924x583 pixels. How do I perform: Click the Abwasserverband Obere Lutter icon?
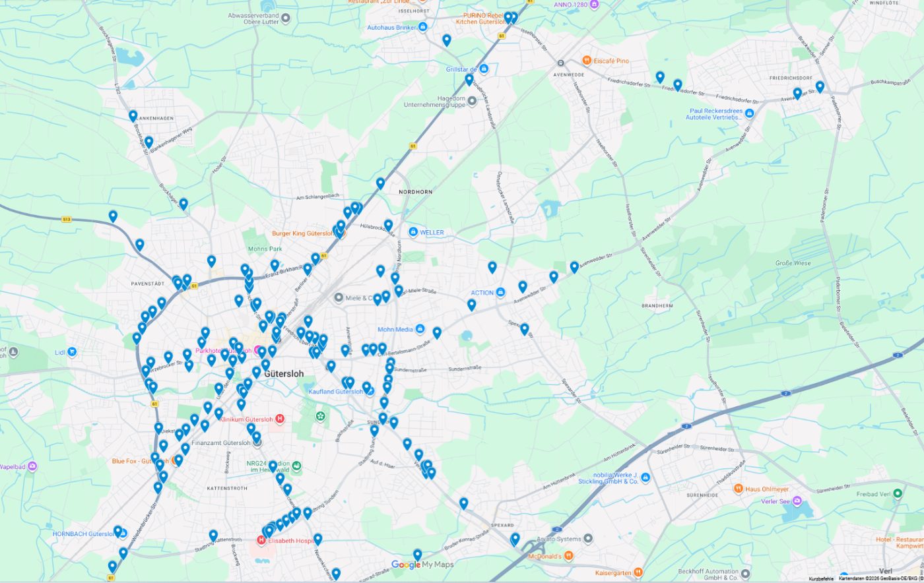tap(286, 18)
